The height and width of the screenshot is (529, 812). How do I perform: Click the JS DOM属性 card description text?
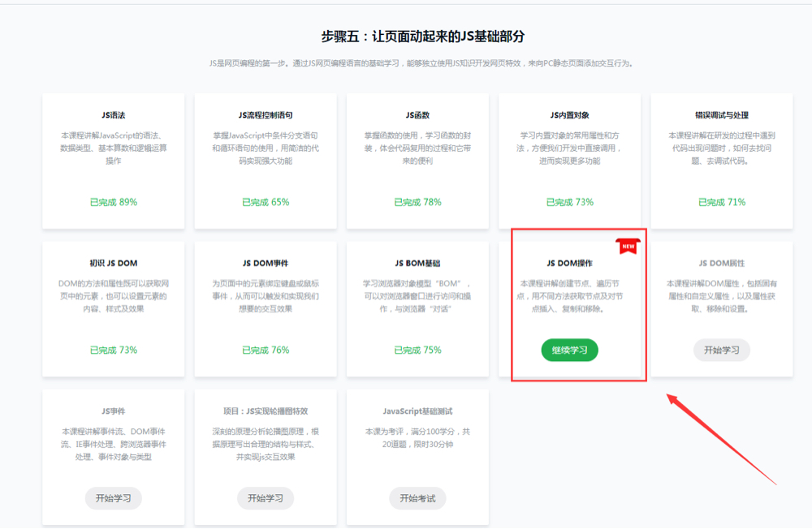point(721,296)
